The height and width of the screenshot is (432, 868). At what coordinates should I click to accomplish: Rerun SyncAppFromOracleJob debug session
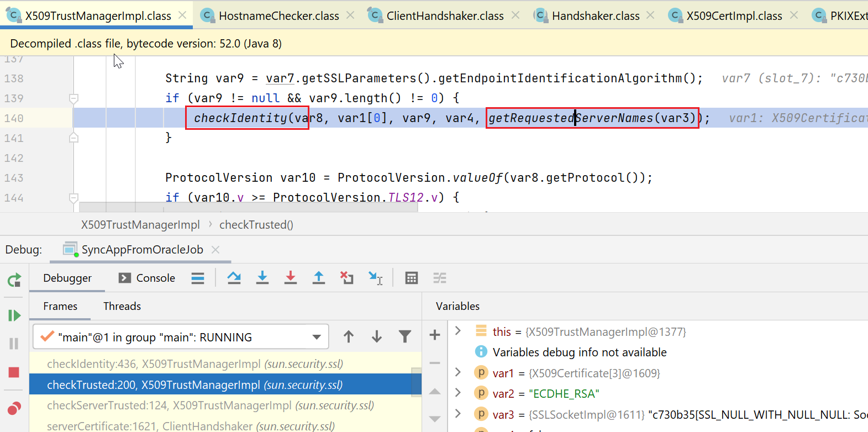[x=14, y=280]
